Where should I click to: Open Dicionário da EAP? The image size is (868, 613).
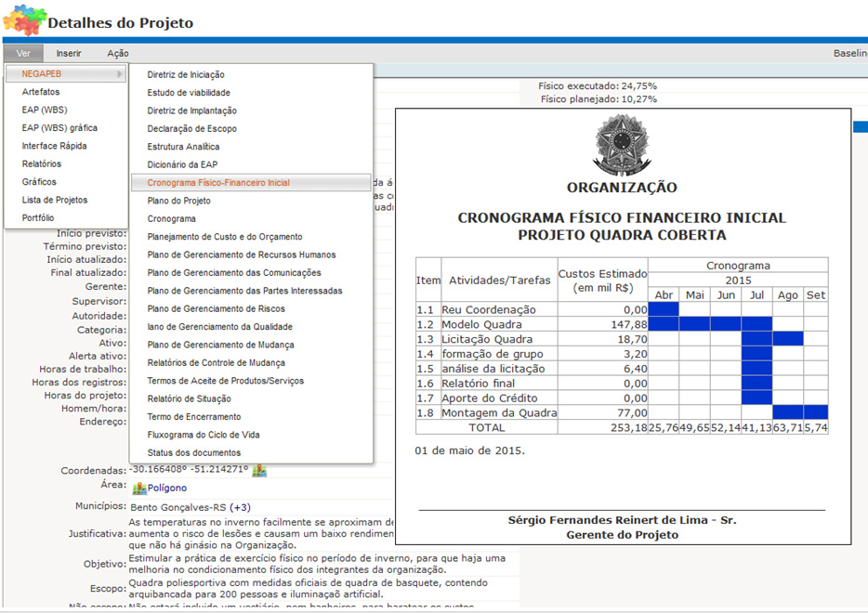(x=182, y=164)
